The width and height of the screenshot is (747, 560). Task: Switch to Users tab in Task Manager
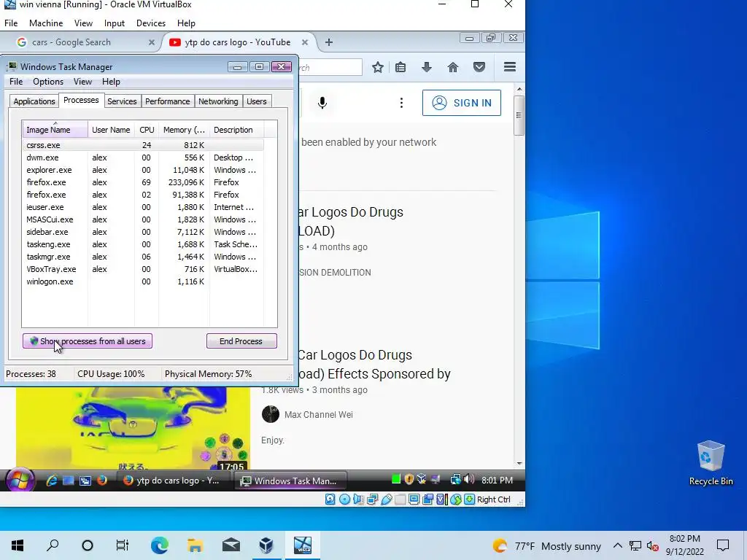pyautogui.click(x=256, y=101)
